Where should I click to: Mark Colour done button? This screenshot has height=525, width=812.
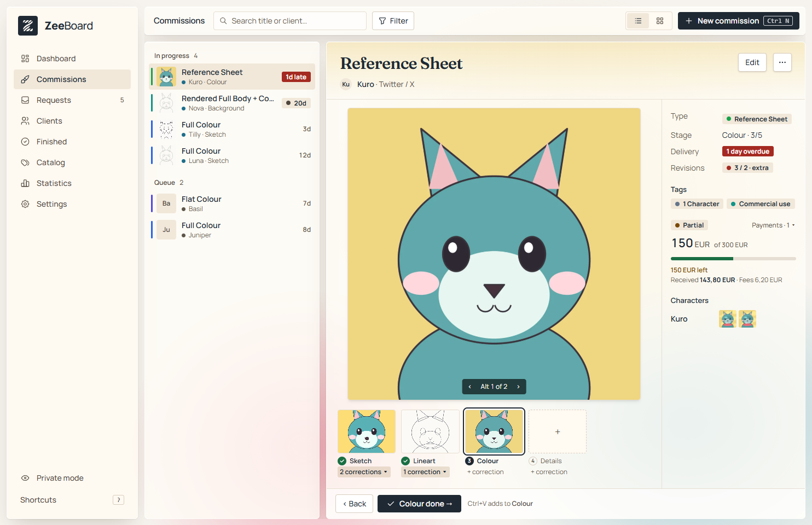(420, 504)
